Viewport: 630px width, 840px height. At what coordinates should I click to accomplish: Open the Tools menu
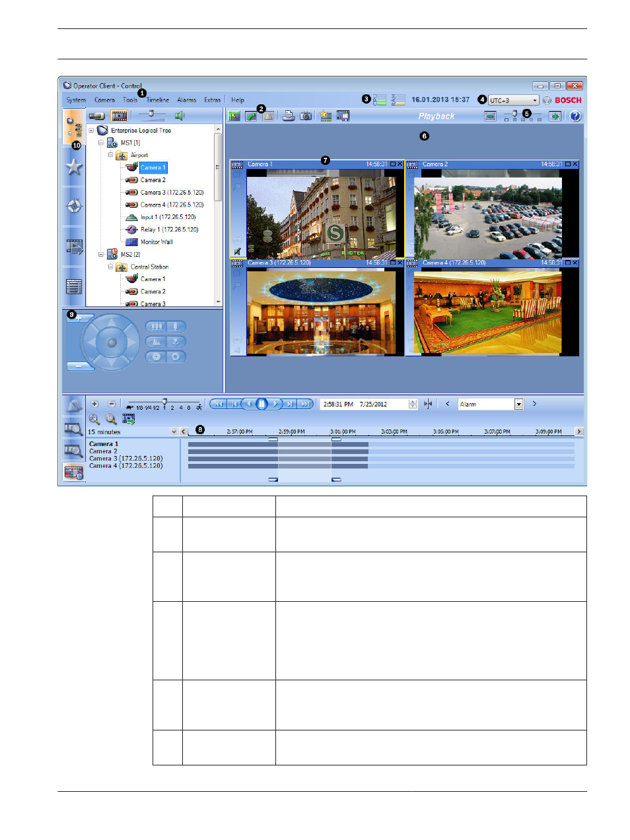130,100
